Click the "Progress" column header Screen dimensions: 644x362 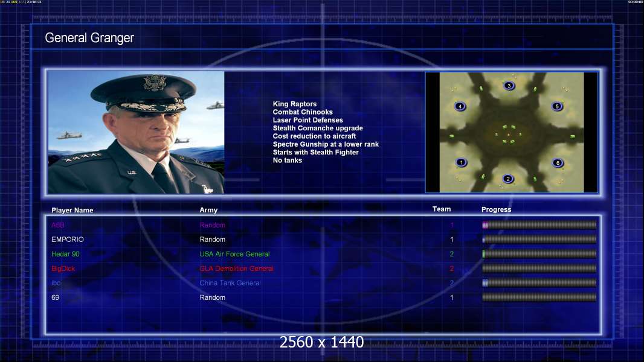point(496,209)
